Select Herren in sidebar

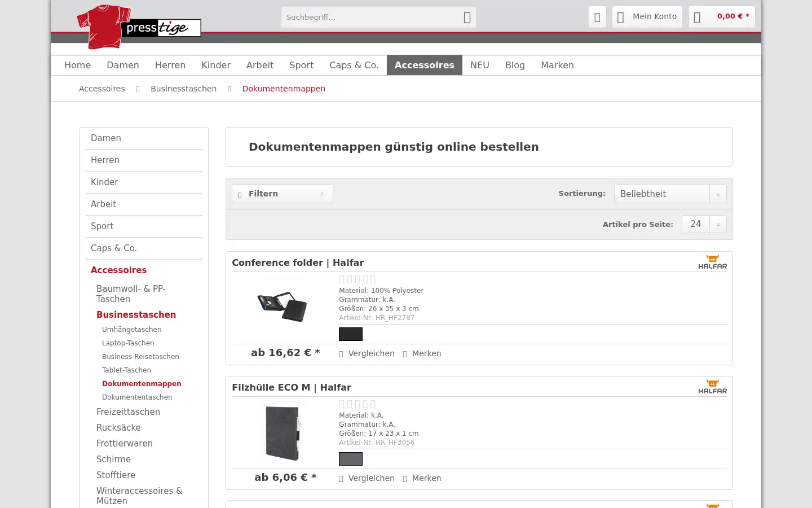tap(144, 160)
